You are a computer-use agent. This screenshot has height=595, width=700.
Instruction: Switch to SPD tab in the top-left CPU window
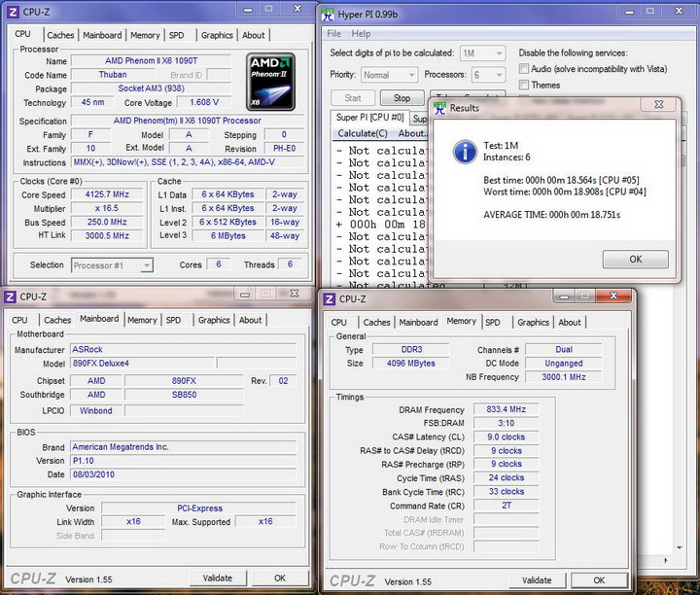176,35
